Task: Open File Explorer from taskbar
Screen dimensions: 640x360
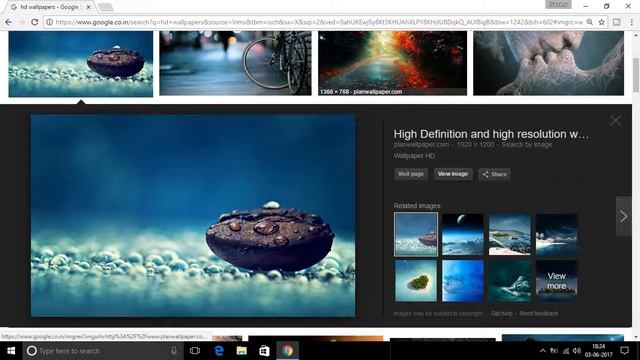Action: [242, 351]
